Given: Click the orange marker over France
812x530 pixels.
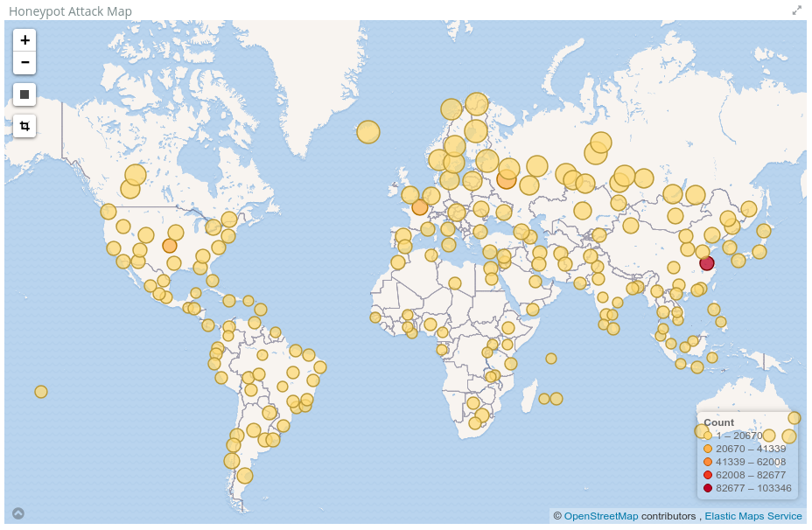Looking at the screenshot, I should 420,207.
